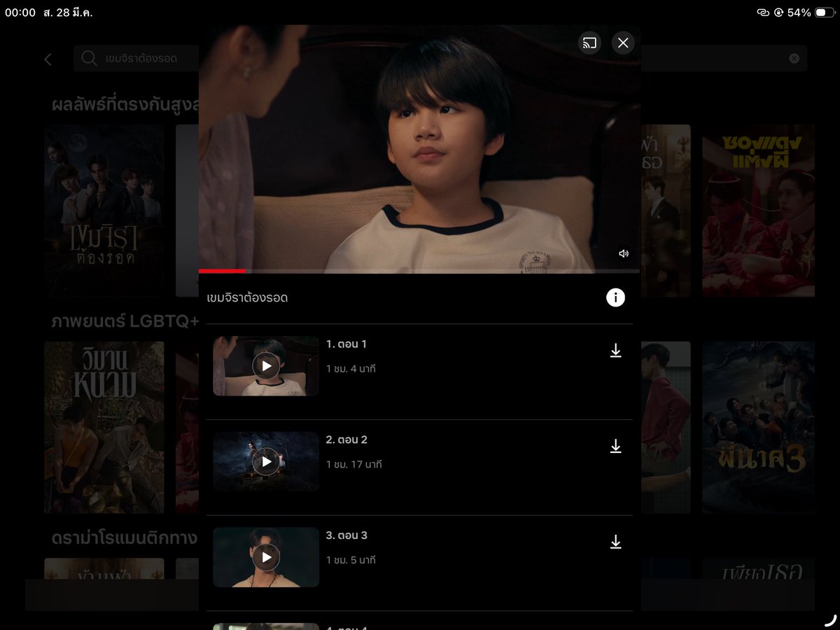Focus the search field เขมจิราต้องรอด

440,59
